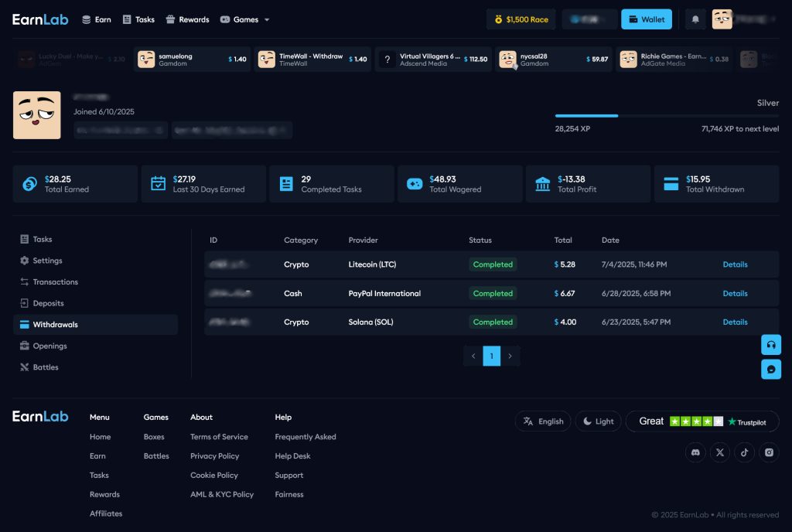Open the English language selector
Viewport: 792px width, 532px height.
pos(543,421)
